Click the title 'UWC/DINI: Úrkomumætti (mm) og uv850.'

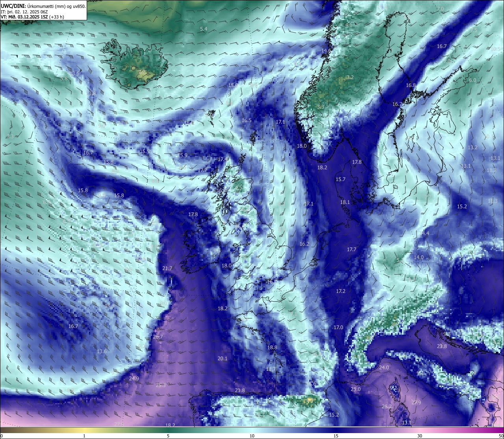point(43,6)
